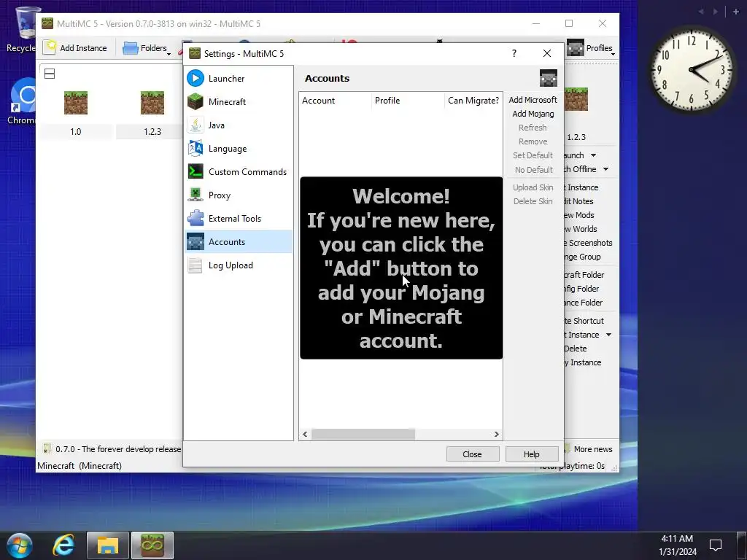Open Custom Commands settings page
747x560 pixels.
coord(239,172)
